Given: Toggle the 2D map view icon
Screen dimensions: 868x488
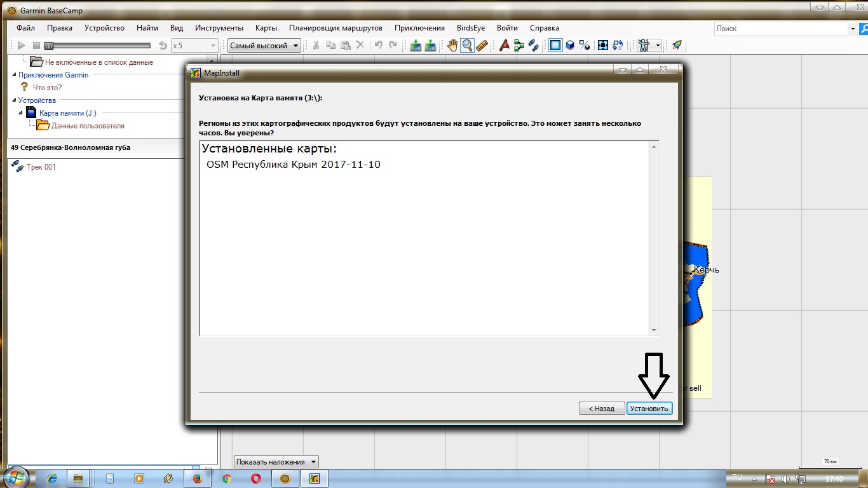Looking at the screenshot, I should pyautogui.click(x=555, y=45).
